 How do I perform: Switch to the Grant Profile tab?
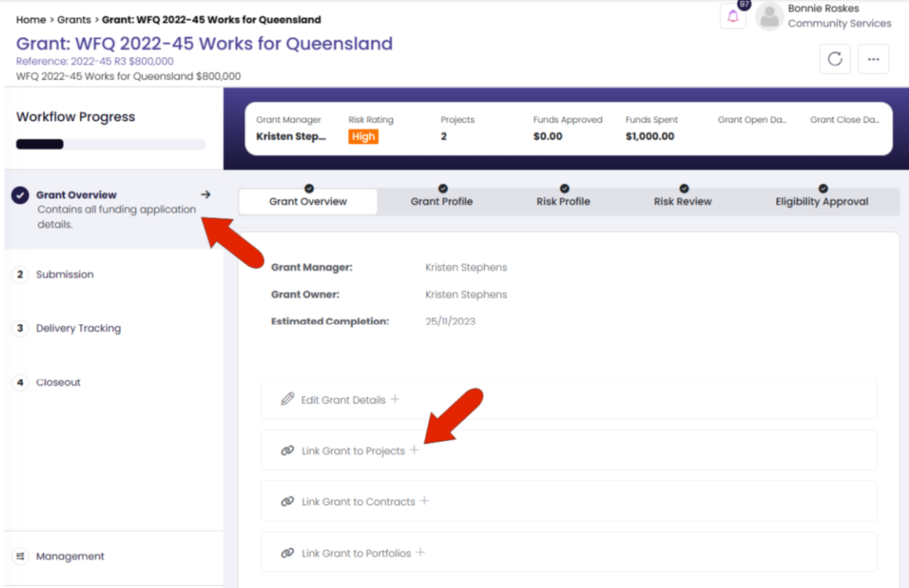pyautogui.click(x=442, y=202)
